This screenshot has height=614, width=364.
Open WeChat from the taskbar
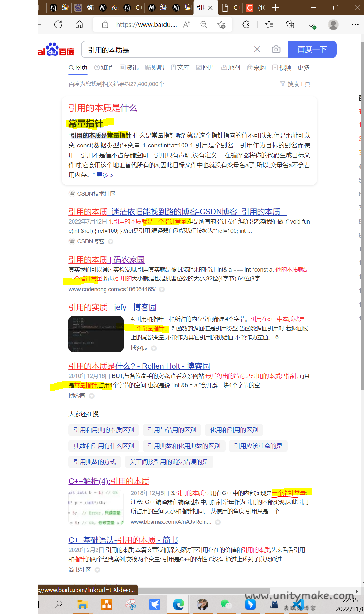point(226,604)
